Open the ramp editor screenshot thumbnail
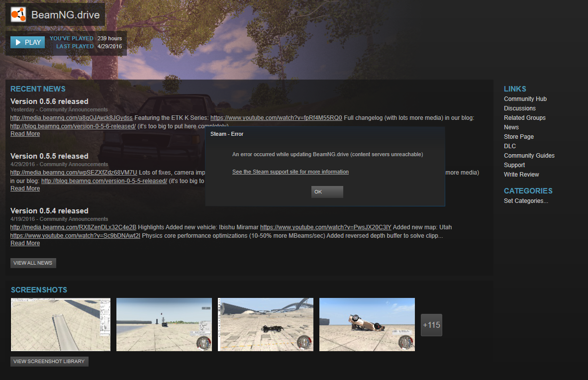588x380 pixels. 61,324
